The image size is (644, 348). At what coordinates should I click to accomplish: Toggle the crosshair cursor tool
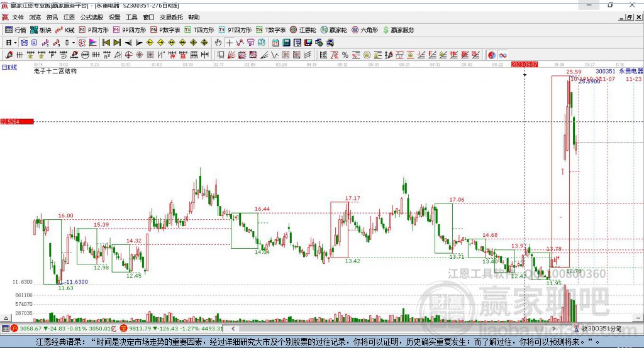(229, 43)
